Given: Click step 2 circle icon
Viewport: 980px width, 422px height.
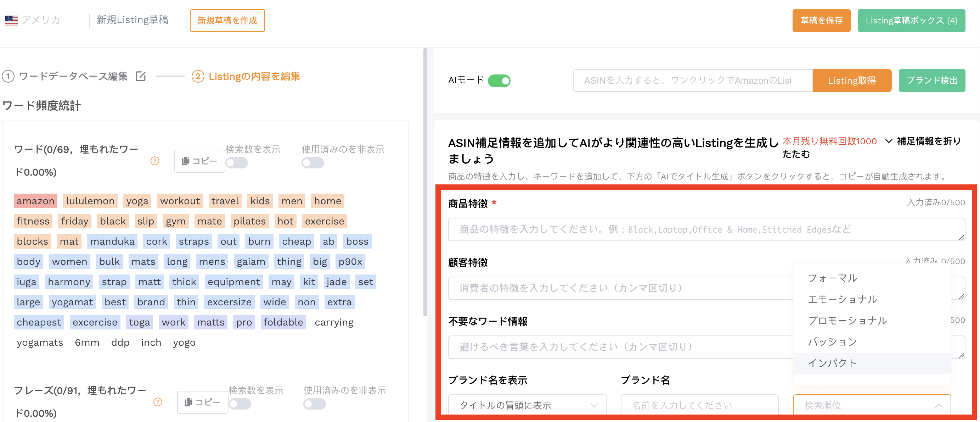Looking at the screenshot, I should (x=198, y=76).
